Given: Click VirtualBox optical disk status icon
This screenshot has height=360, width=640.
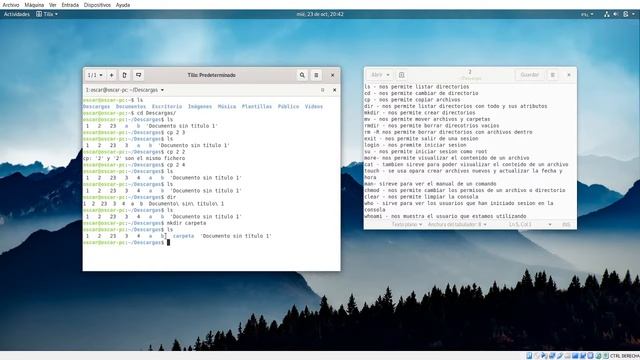Looking at the screenshot, I should pyautogui.click(x=537, y=356).
